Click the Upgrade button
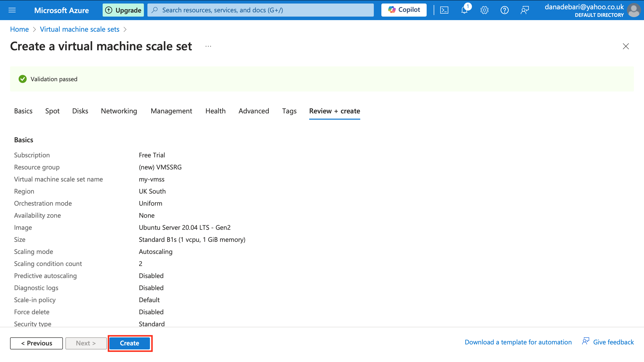 [123, 10]
